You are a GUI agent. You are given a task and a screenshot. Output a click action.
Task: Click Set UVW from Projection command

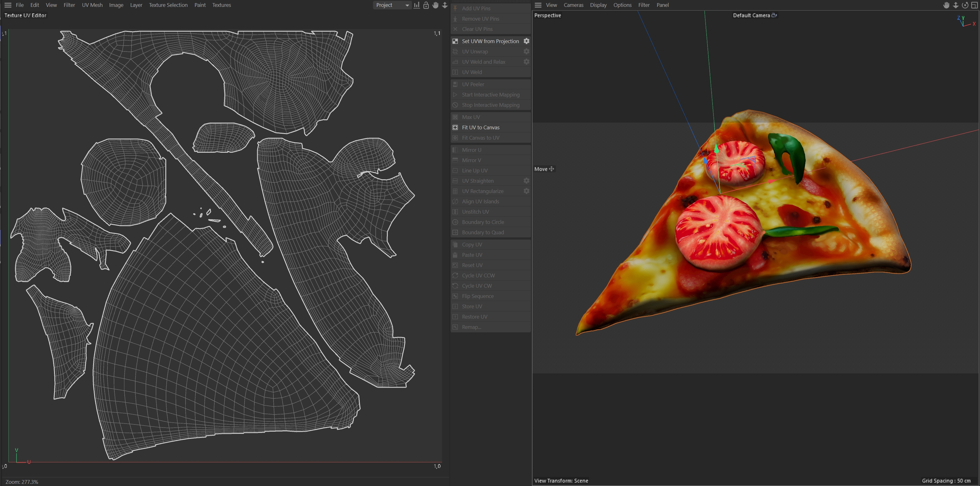[490, 41]
